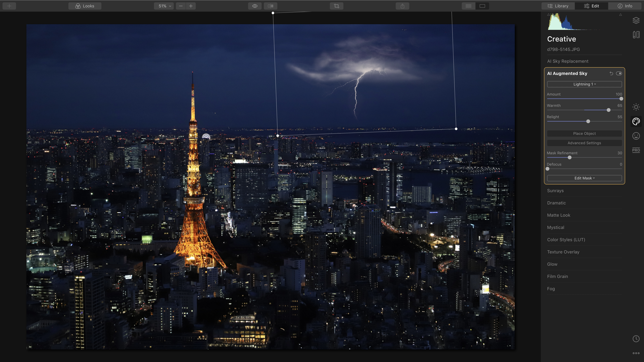Screen dimensions: 644x362
Task: Select the Canvas tools icon
Action: [636, 35]
